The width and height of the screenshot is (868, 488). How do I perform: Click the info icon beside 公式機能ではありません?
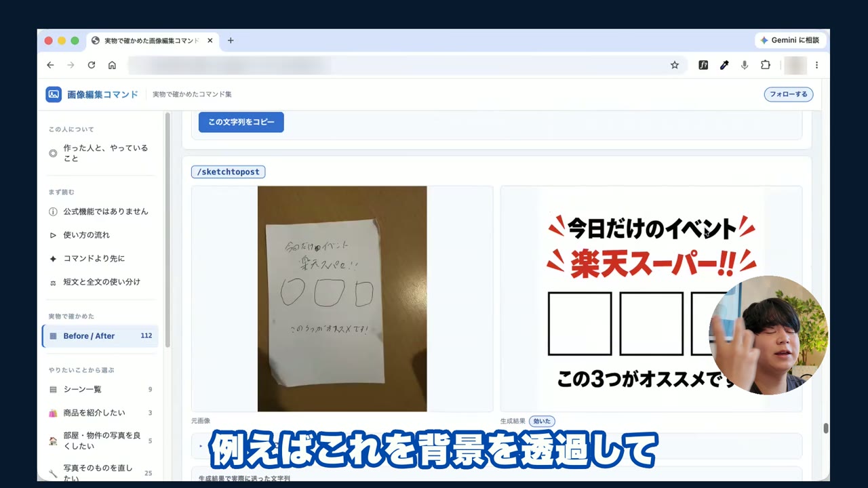click(53, 211)
